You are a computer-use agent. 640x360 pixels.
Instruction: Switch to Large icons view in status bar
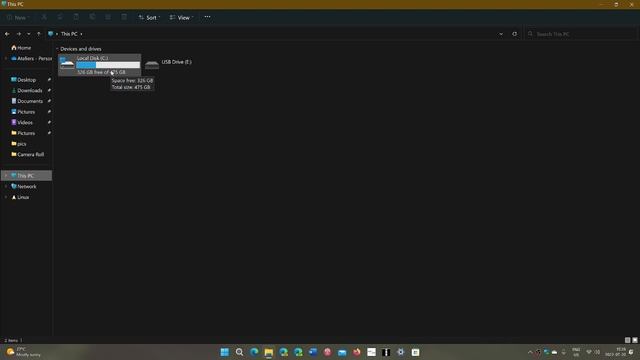[x=635, y=340]
